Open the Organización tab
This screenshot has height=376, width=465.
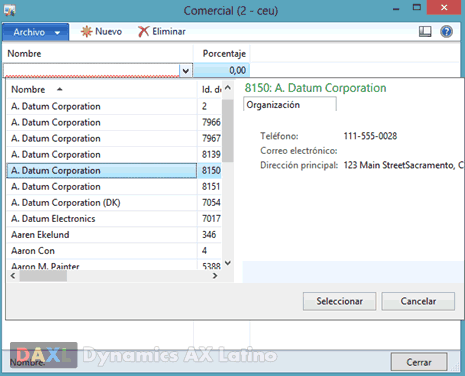pyautogui.click(x=290, y=105)
